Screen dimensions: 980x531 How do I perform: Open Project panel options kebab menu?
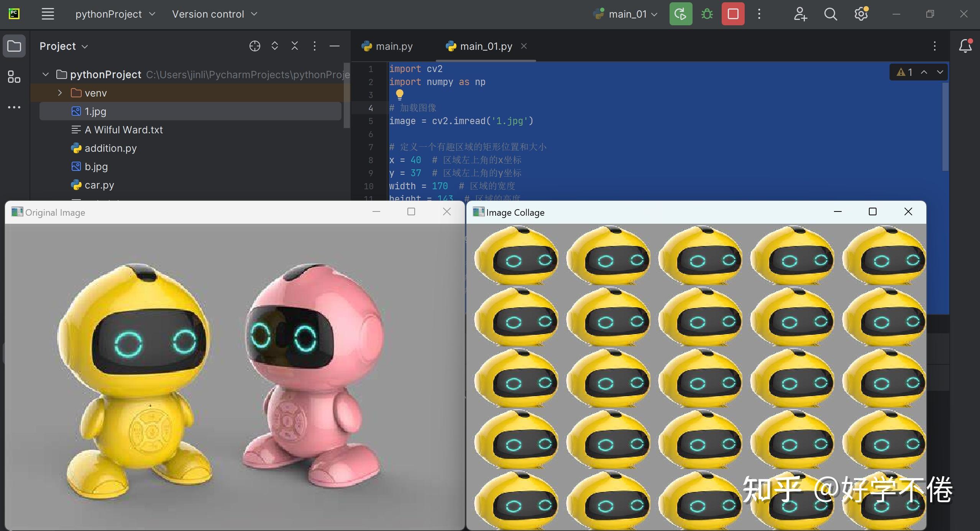click(x=314, y=46)
